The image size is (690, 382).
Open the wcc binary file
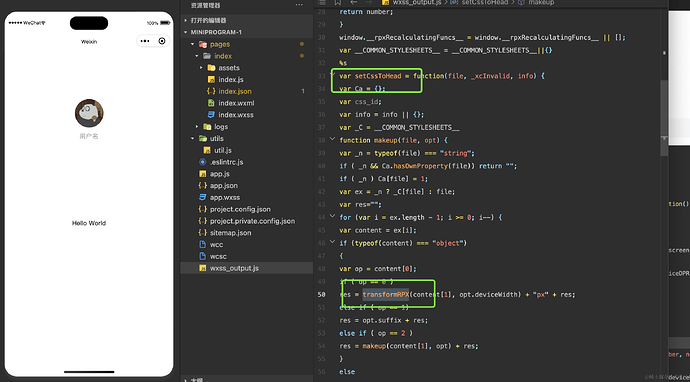pyautogui.click(x=216, y=244)
